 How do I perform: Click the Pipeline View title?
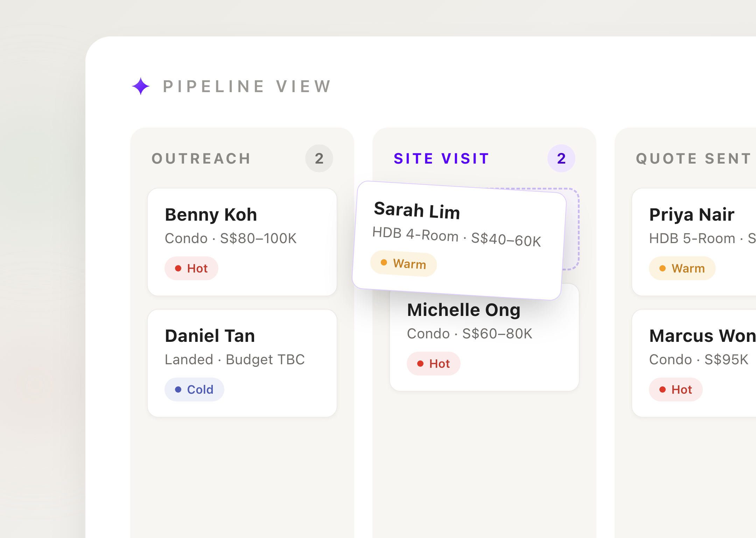point(247,87)
